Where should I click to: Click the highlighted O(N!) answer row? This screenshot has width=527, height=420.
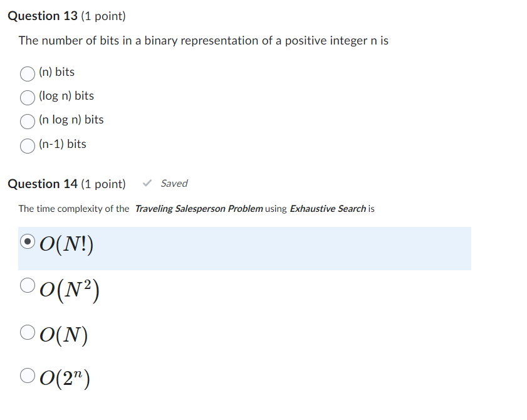[x=244, y=248]
